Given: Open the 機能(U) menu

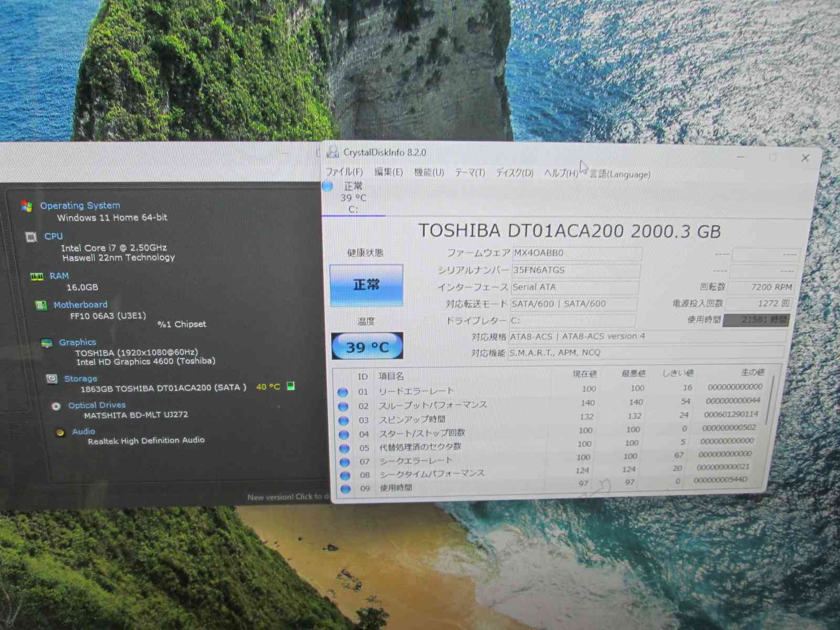Looking at the screenshot, I should 429,173.
